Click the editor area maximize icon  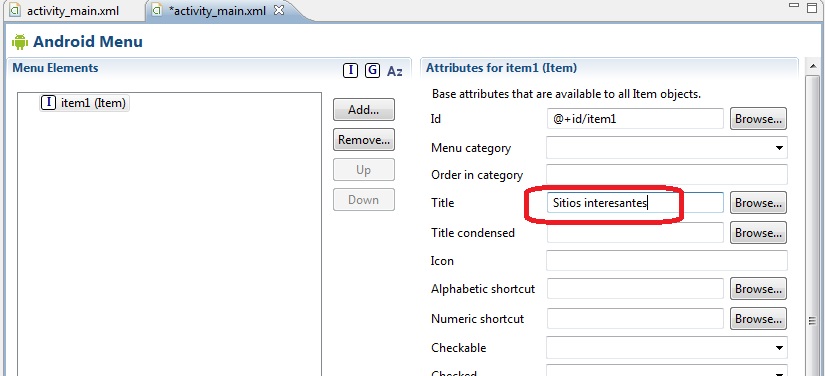813,7
